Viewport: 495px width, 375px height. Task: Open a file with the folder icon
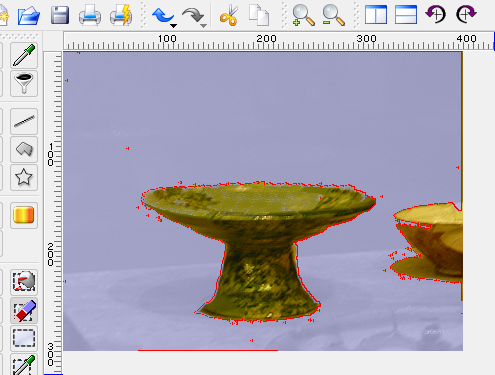click(29, 15)
